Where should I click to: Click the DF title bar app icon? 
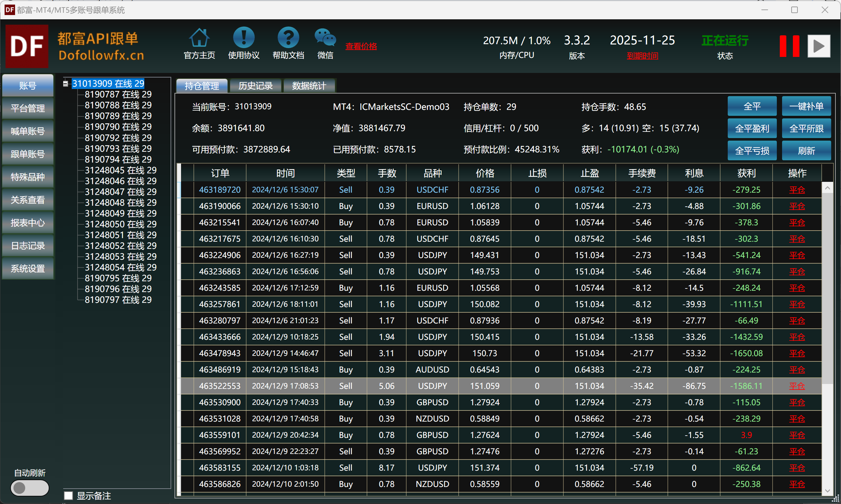tap(9, 10)
